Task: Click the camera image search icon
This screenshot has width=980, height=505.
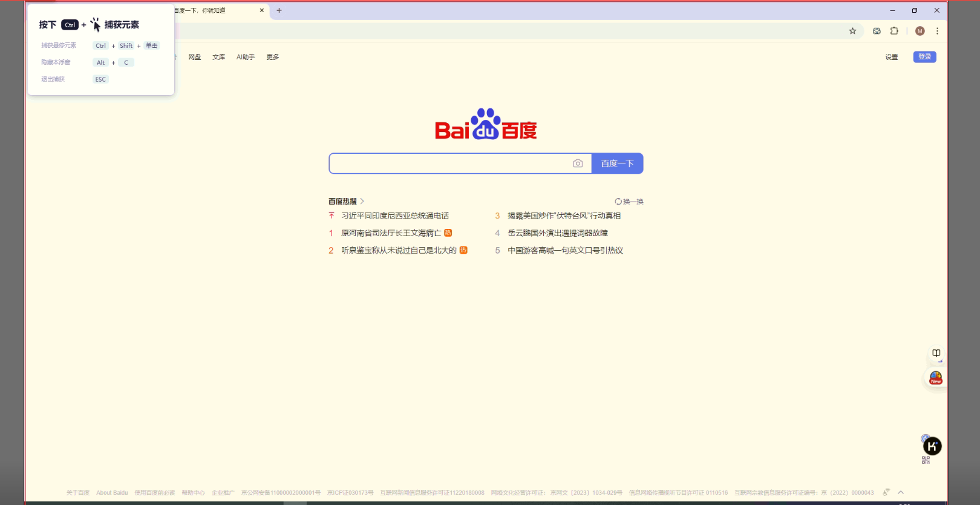Action: [578, 163]
